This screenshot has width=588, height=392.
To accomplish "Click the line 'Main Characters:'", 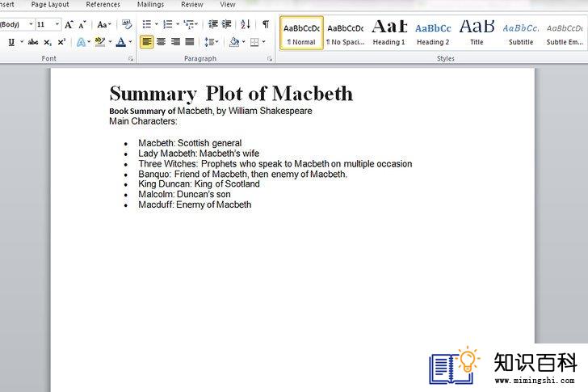I will coord(143,121).
